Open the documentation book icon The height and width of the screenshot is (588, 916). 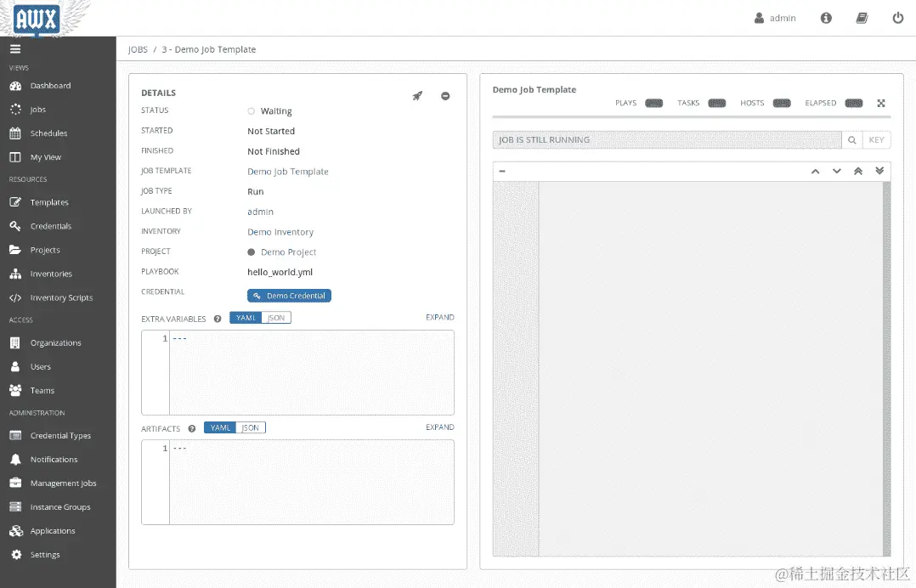click(862, 18)
